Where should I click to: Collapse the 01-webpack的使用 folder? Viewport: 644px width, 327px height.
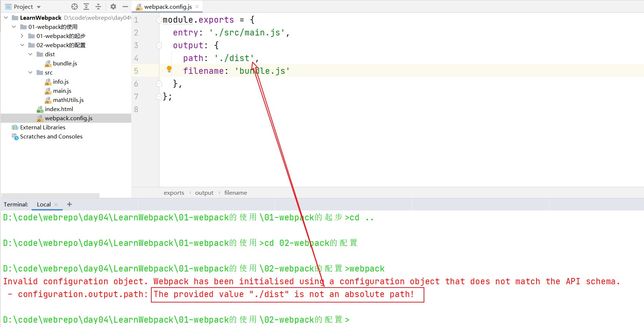click(14, 27)
